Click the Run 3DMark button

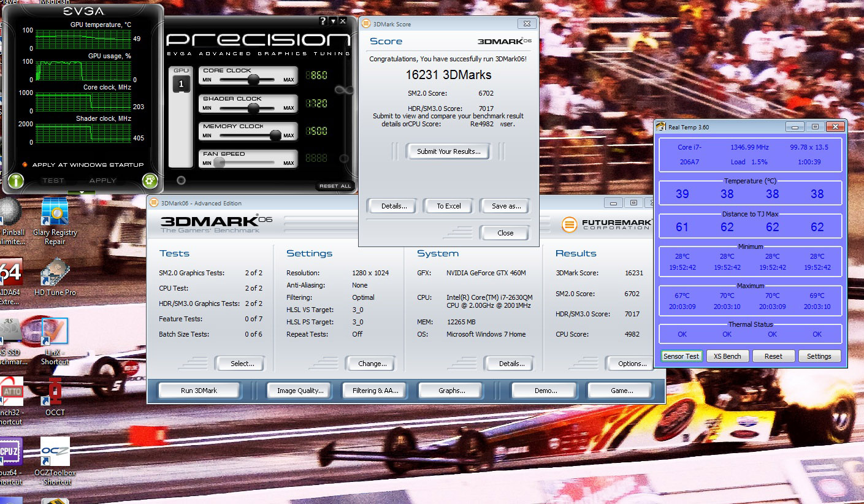click(x=199, y=391)
